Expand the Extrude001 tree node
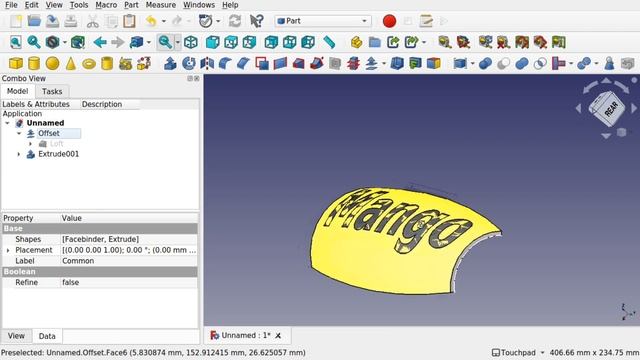Image resolution: width=640 pixels, height=360 pixels. coord(19,154)
